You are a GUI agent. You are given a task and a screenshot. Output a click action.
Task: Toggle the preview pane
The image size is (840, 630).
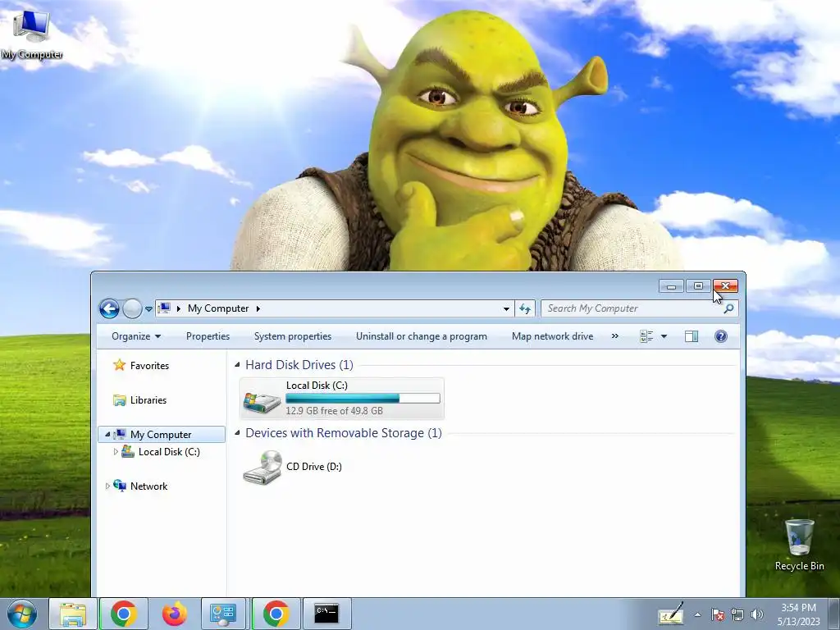click(x=692, y=336)
